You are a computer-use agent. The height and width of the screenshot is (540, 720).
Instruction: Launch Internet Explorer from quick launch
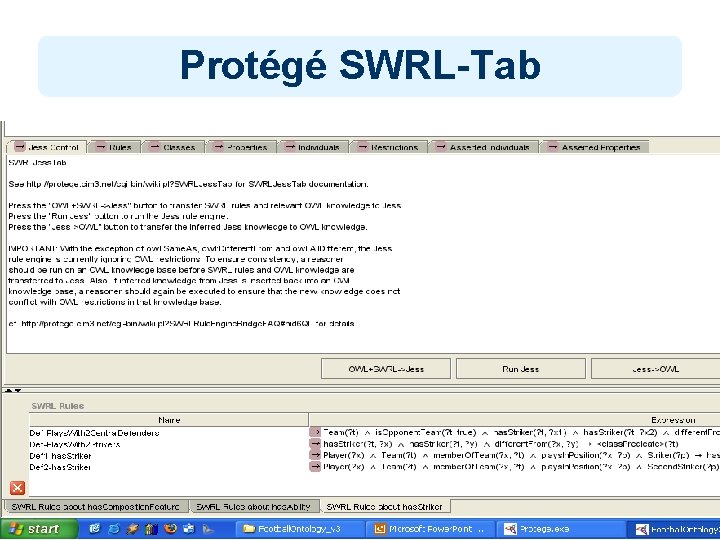tap(113, 529)
